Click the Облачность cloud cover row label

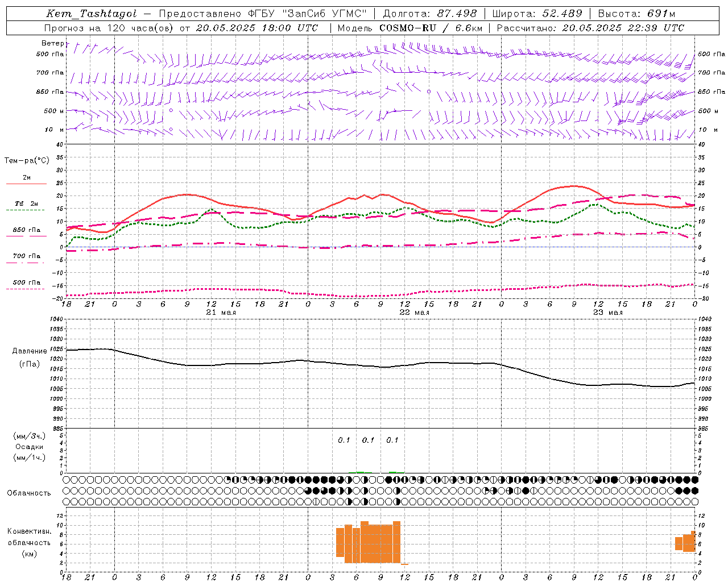[29, 493]
